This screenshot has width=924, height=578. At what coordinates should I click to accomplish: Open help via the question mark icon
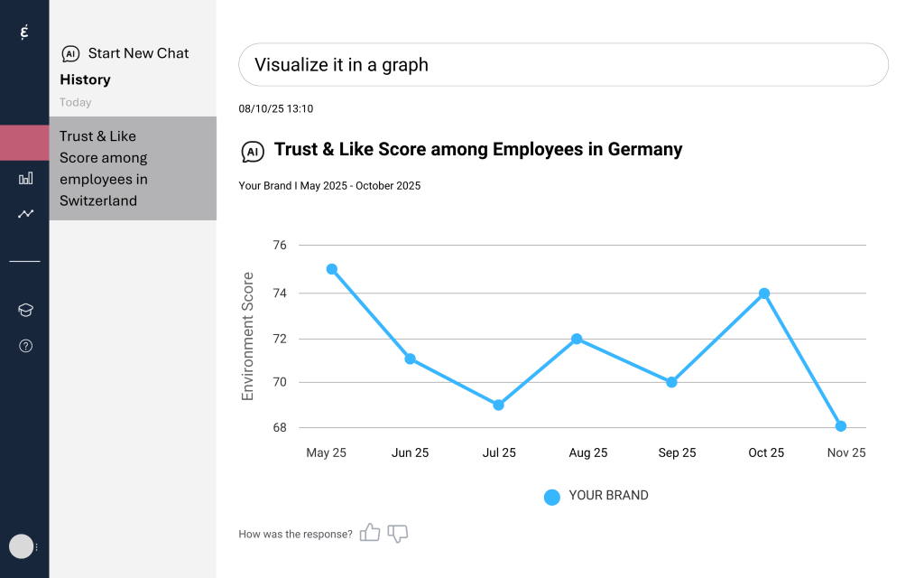click(x=25, y=346)
